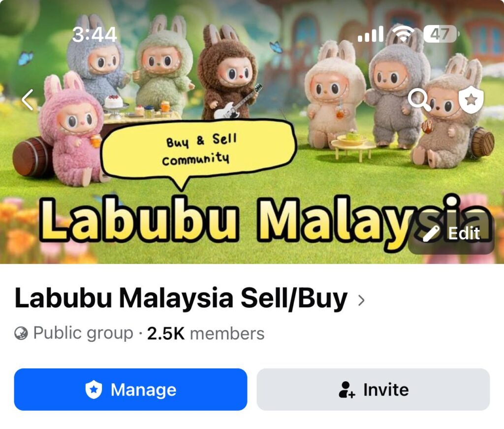Go back using the left arrow
The height and width of the screenshot is (429, 504).
(x=28, y=99)
